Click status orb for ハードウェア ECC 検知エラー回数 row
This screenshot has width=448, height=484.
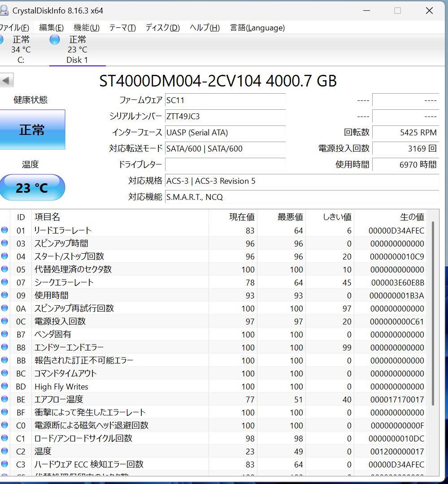4,464
